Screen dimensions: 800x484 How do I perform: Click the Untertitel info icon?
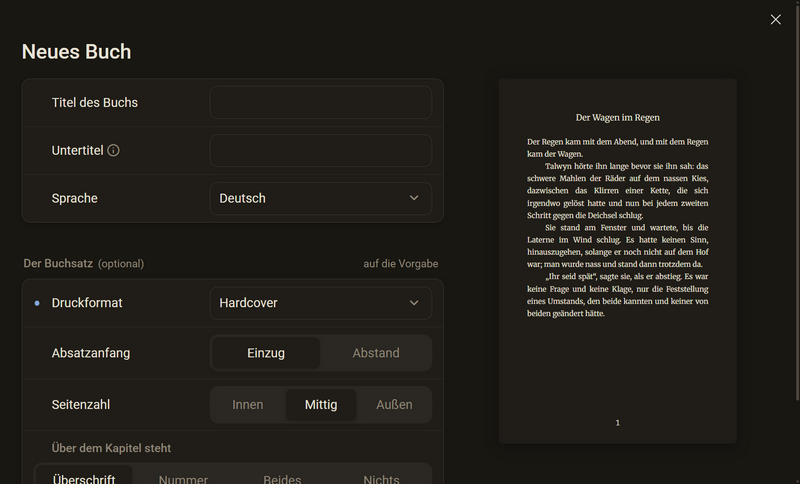pyautogui.click(x=113, y=150)
